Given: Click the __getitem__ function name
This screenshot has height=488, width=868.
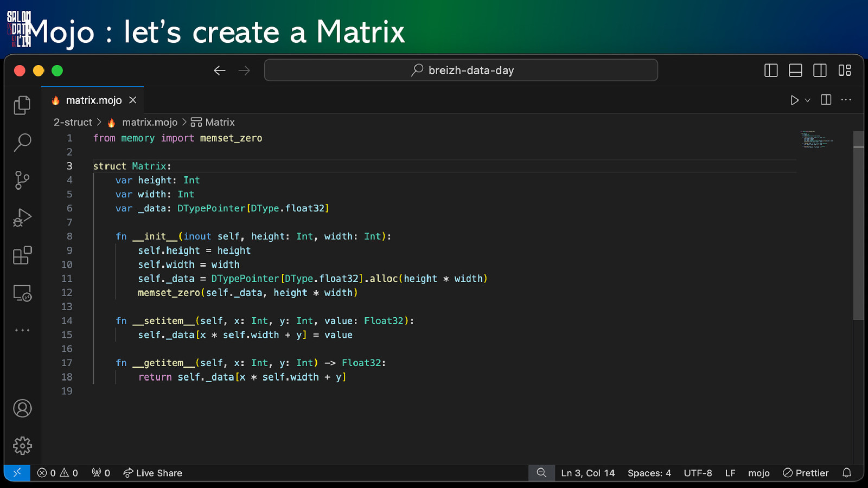Looking at the screenshot, I should point(163,363).
